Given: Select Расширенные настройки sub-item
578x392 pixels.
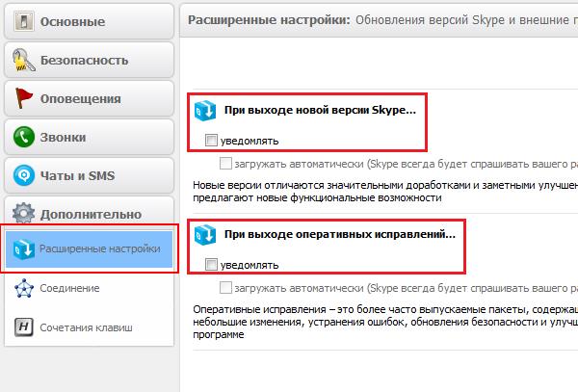Looking at the screenshot, I should [89, 248].
